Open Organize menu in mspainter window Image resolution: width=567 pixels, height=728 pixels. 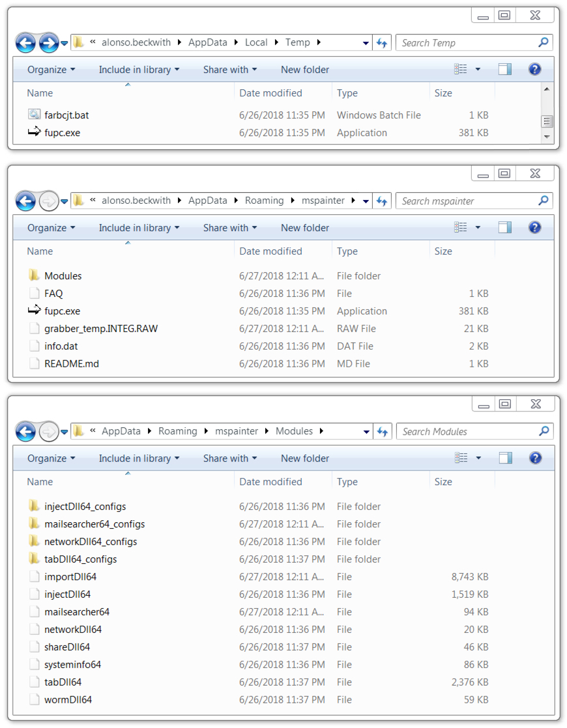[x=51, y=228]
